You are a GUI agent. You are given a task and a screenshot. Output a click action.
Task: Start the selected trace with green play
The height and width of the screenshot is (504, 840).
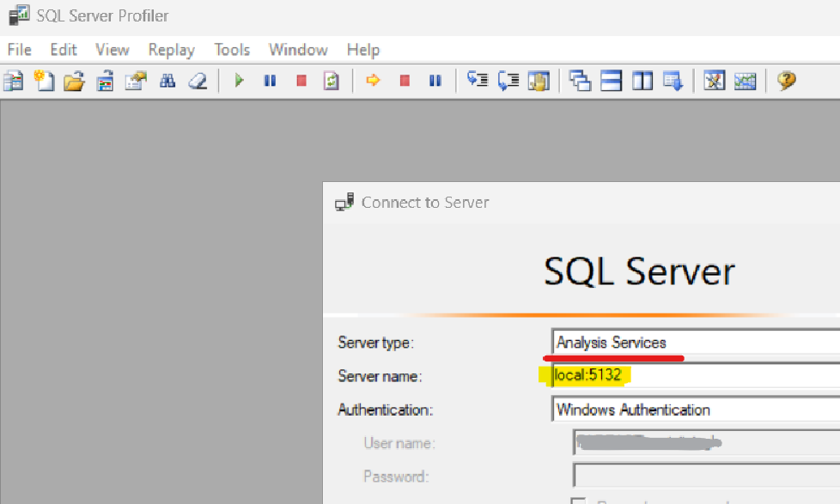coord(239,81)
